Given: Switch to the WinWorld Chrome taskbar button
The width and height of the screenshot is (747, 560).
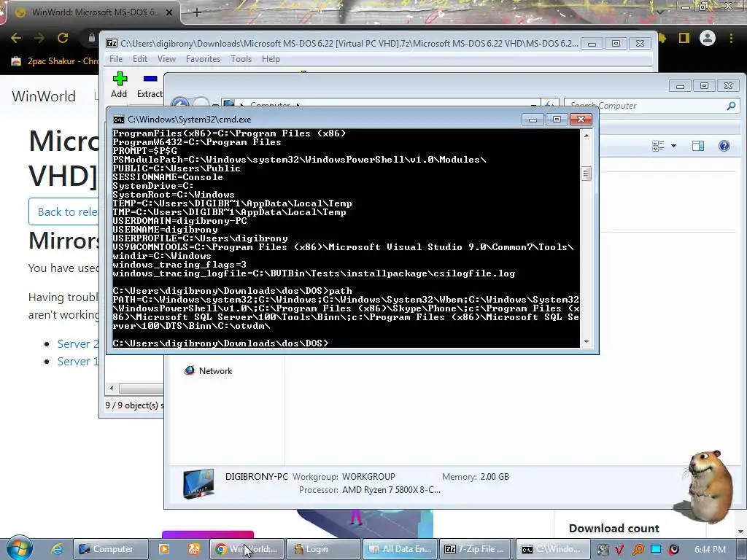Looking at the screenshot, I should pos(247,549).
